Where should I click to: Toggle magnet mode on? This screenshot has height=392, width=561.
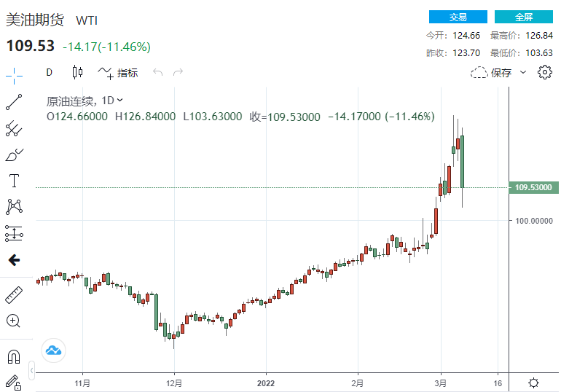pyautogui.click(x=14, y=356)
